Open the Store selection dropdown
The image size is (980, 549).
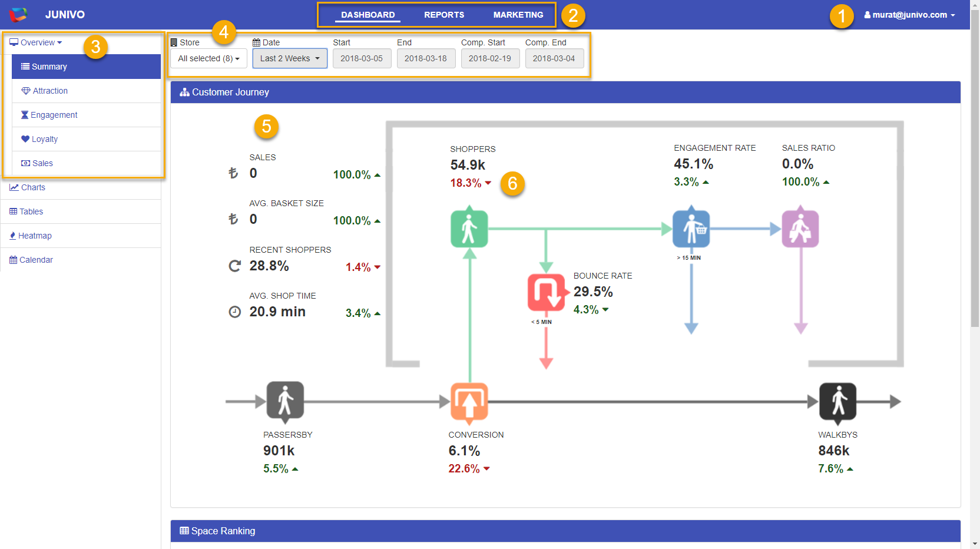coord(208,58)
